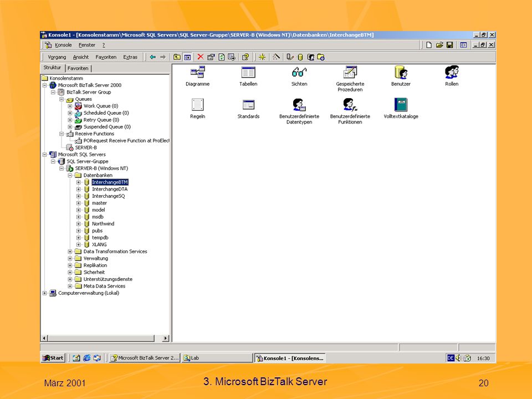Collapse the Datenbanken folder
532x399 pixels.
tap(70, 175)
